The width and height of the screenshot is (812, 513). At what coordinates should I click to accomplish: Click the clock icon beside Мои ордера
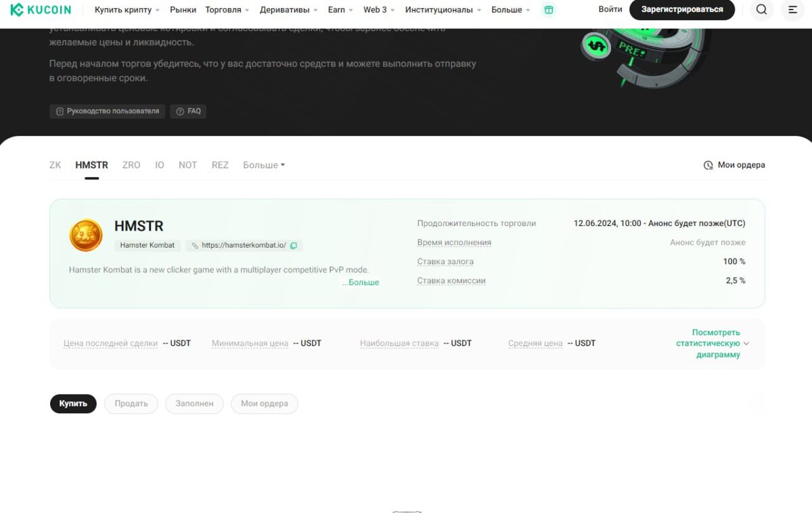click(708, 165)
